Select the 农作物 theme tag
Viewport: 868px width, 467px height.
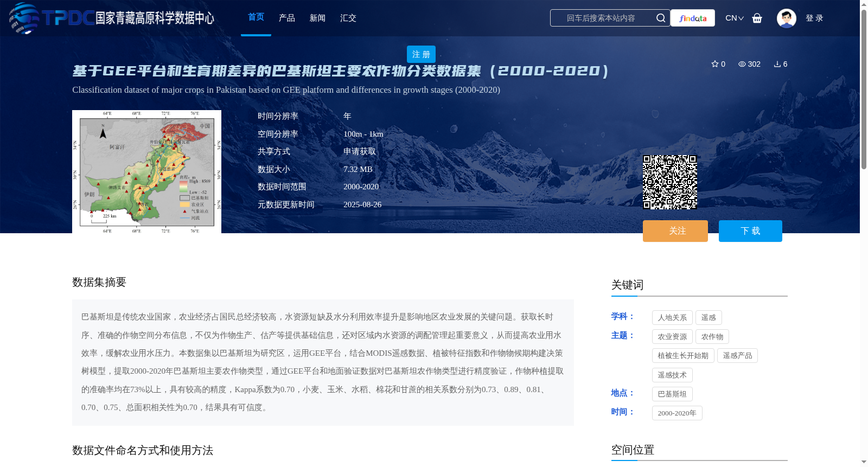(712, 337)
